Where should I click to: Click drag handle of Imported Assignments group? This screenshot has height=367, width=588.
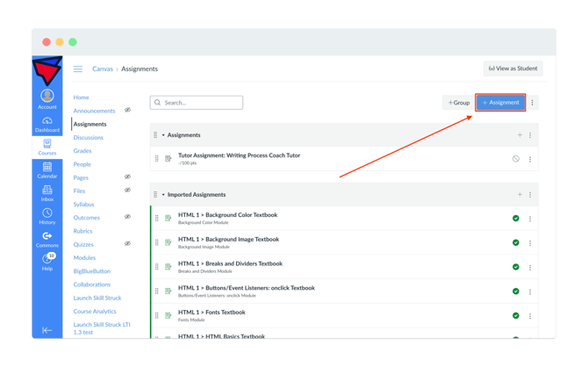155,194
